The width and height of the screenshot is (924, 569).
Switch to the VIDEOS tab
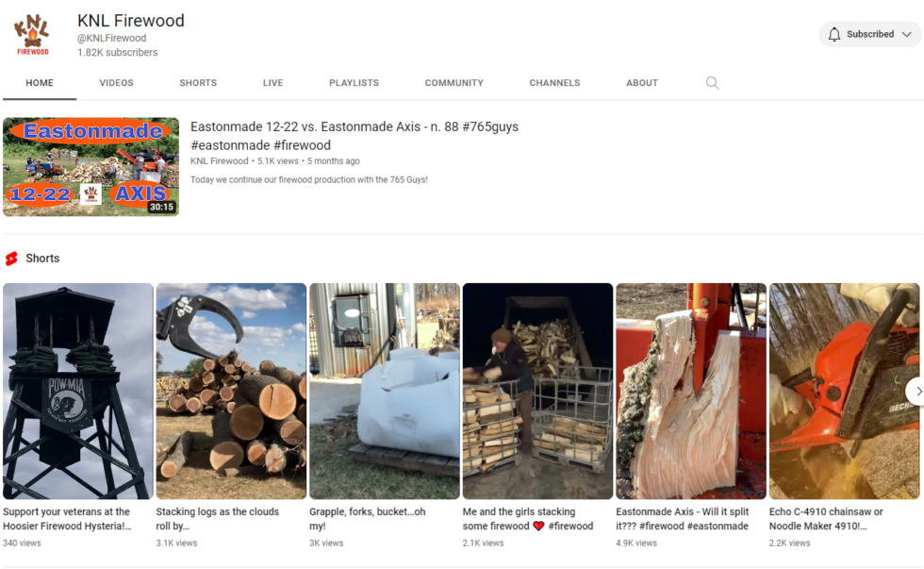116,83
